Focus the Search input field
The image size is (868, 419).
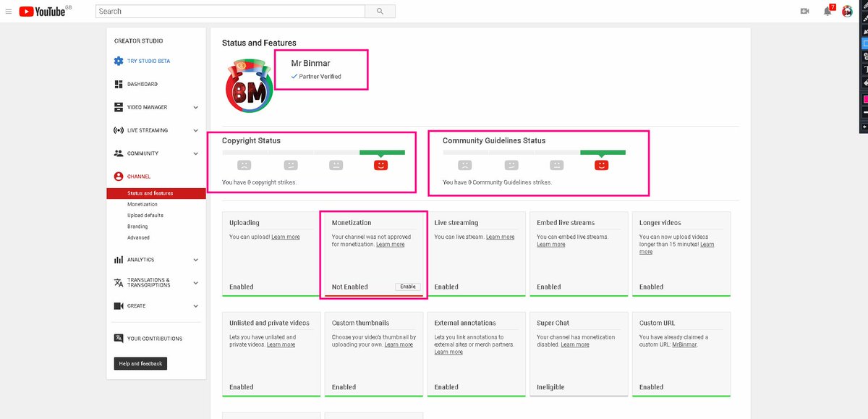tap(230, 11)
